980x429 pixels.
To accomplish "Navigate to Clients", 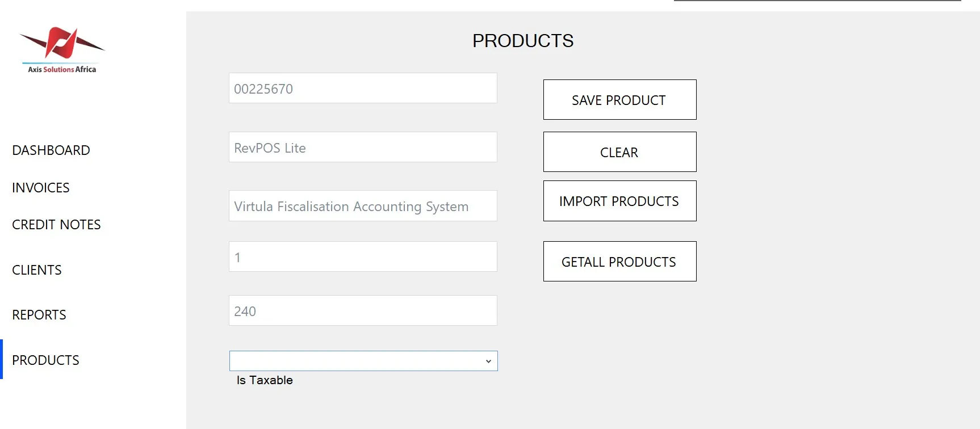I will (x=37, y=270).
